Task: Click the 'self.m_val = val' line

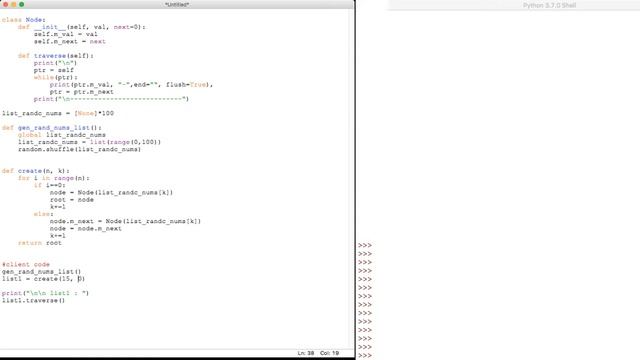Action: pos(66,34)
